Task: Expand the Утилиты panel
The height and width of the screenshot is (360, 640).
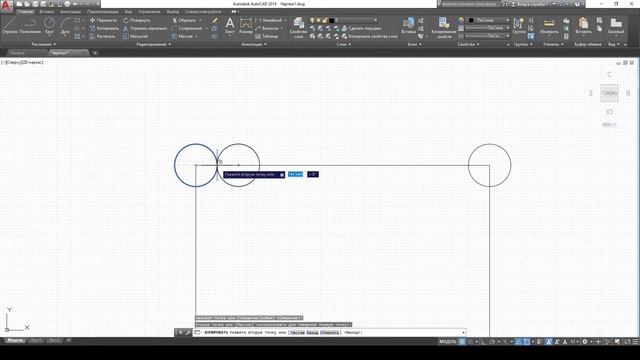Action: tap(553, 44)
